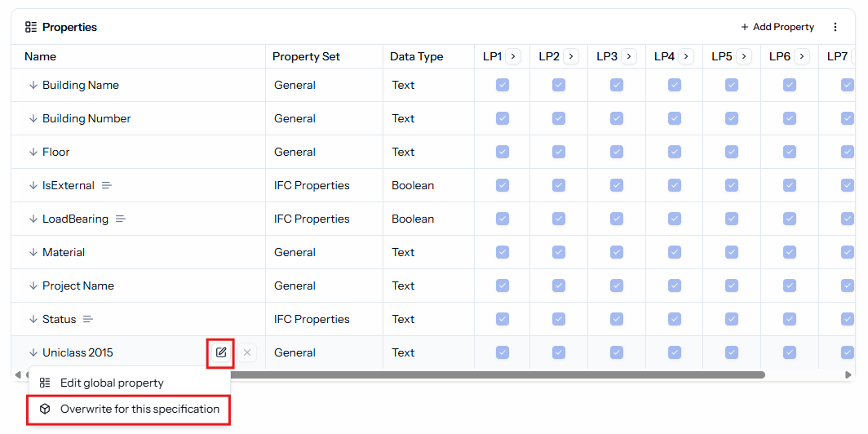The width and height of the screenshot is (868, 434).
Task: Expand the LP6 column chevron
Action: [802, 56]
